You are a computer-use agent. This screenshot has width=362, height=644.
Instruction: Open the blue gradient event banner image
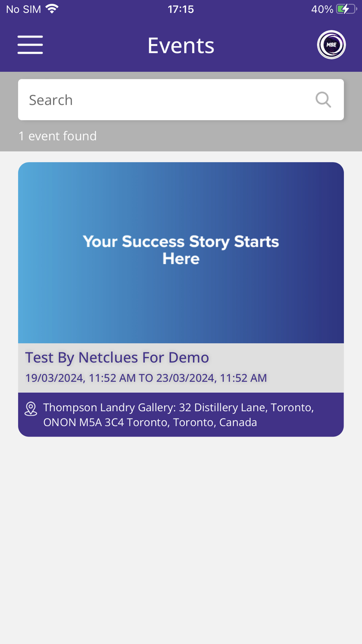[181, 252]
